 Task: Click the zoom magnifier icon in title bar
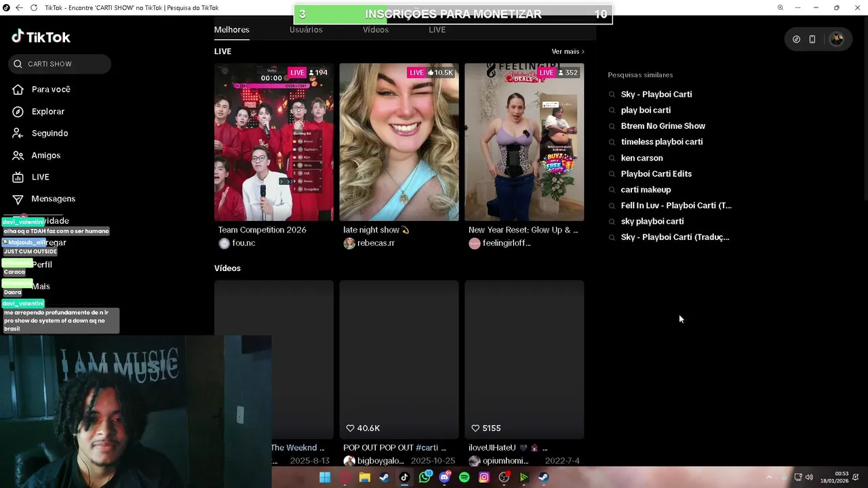tap(780, 7)
